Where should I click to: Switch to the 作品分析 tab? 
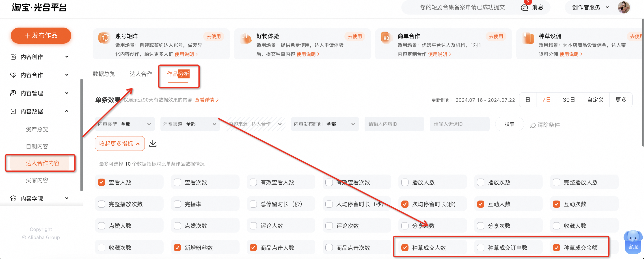tap(178, 74)
